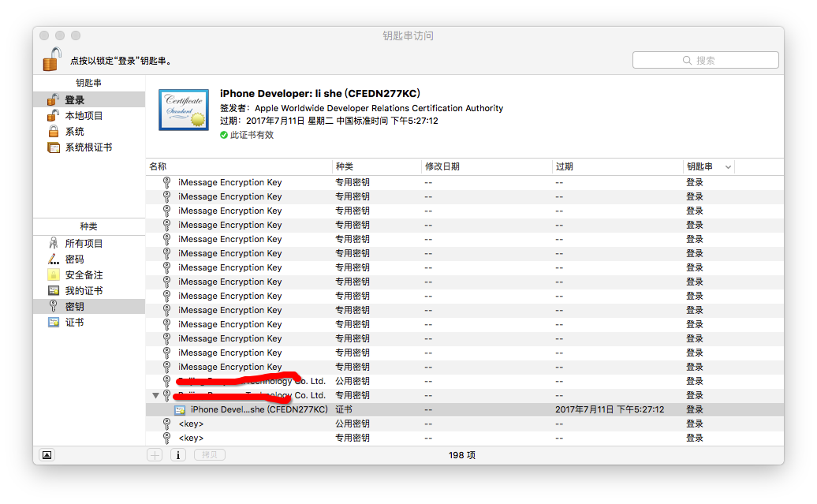Show the 我的证书 category
The height and width of the screenshot is (504, 817).
pyautogui.click(x=89, y=291)
